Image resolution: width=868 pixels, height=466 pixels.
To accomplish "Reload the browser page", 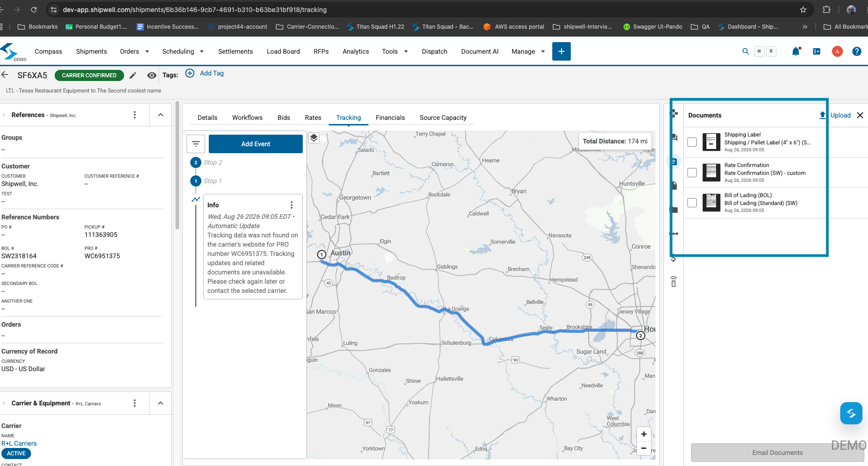I will [34, 10].
